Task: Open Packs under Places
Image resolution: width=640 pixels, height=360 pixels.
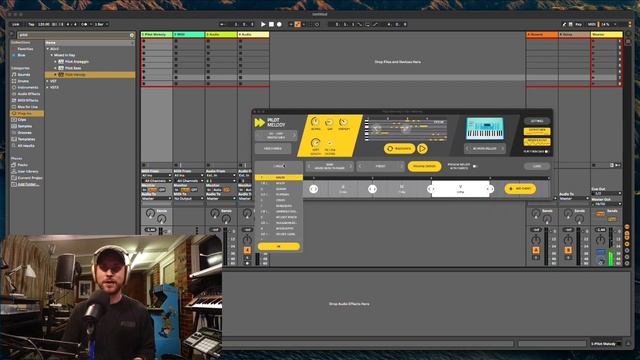Action: 22,165
